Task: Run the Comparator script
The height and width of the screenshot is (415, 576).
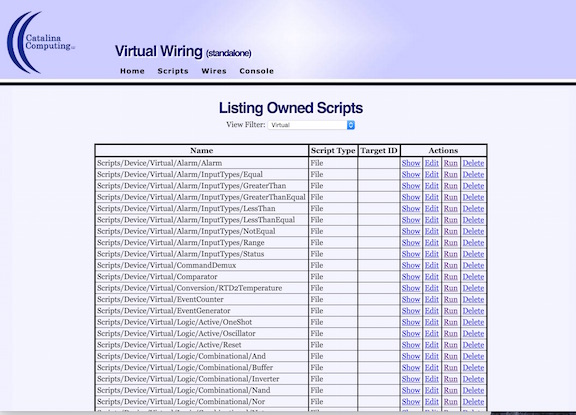Action: point(450,277)
